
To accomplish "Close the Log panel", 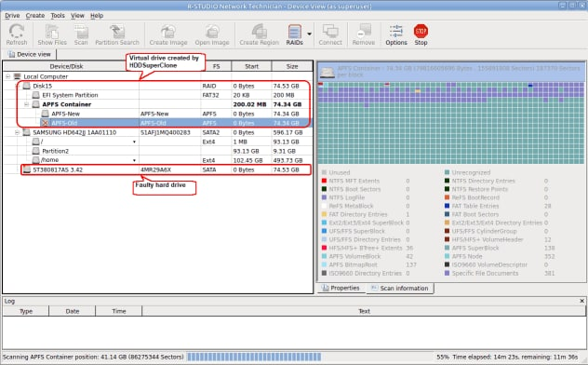I will 582,301.
